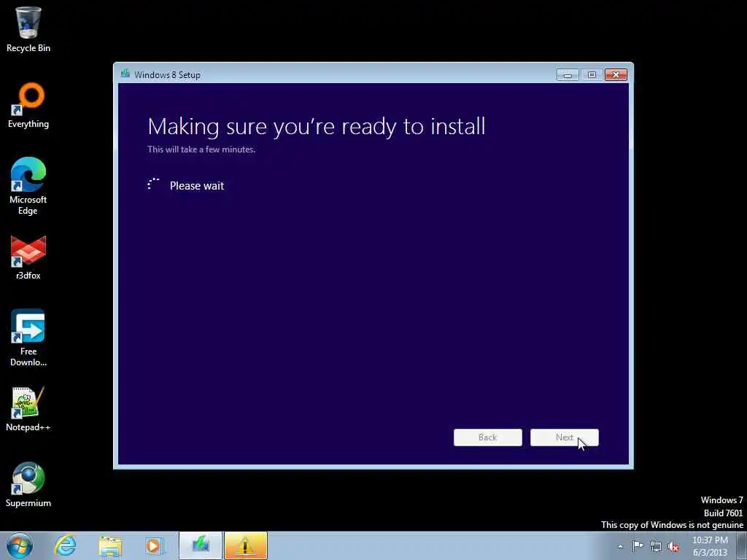This screenshot has width=747, height=560.
Task: Launch Microsoft Edge from desktop
Action: pyautogui.click(x=28, y=186)
